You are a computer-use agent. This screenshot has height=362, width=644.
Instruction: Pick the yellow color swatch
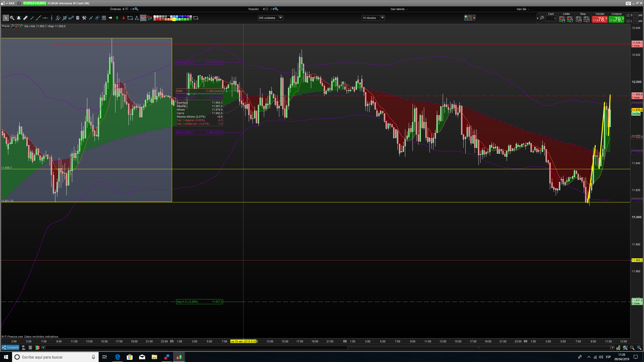[174, 19]
